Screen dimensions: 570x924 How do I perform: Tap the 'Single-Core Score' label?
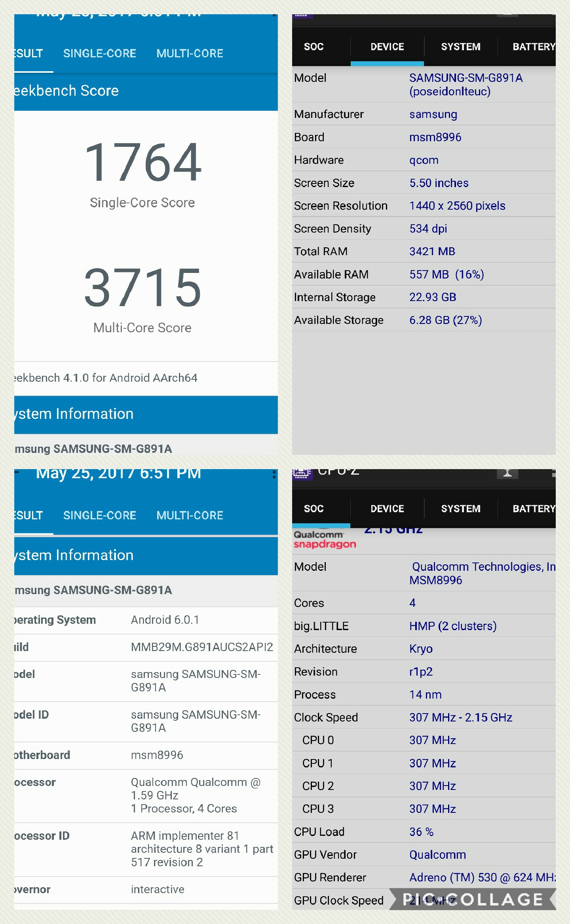coord(142,203)
